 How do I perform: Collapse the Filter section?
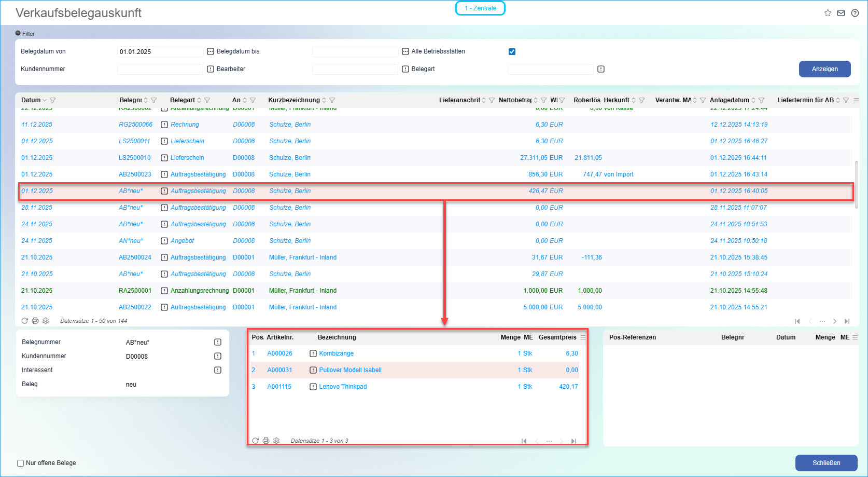18,34
